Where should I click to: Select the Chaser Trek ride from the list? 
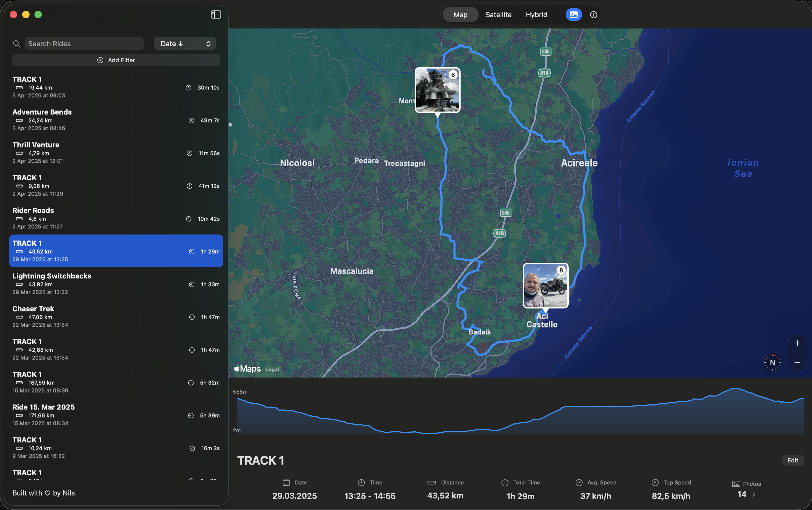coord(116,316)
